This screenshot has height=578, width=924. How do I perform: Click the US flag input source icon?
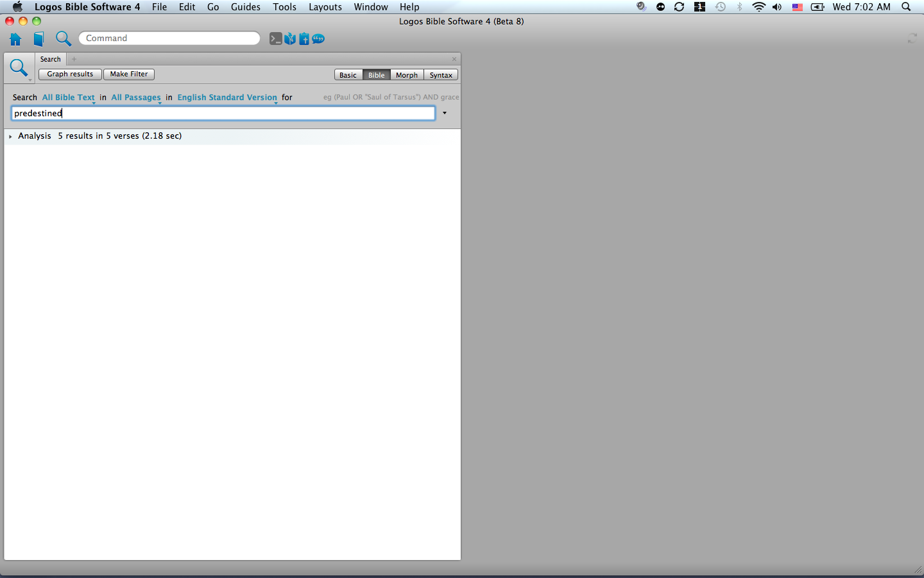click(x=798, y=7)
